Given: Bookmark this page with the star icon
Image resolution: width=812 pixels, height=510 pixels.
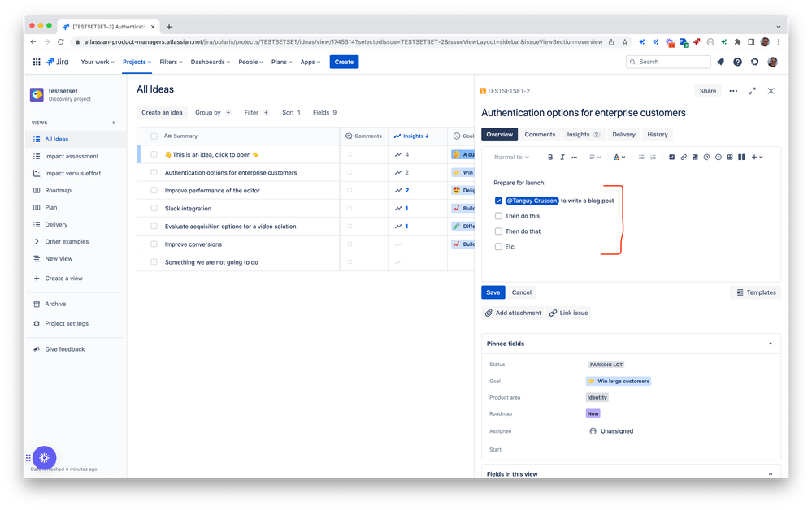Looking at the screenshot, I should [625, 42].
